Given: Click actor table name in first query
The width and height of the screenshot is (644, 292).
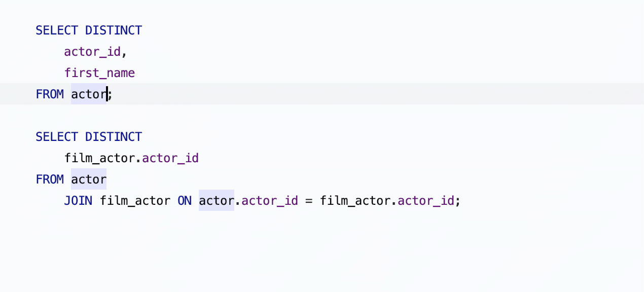Looking at the screenshot, I should pyautogui.click(x=89, y=94).
